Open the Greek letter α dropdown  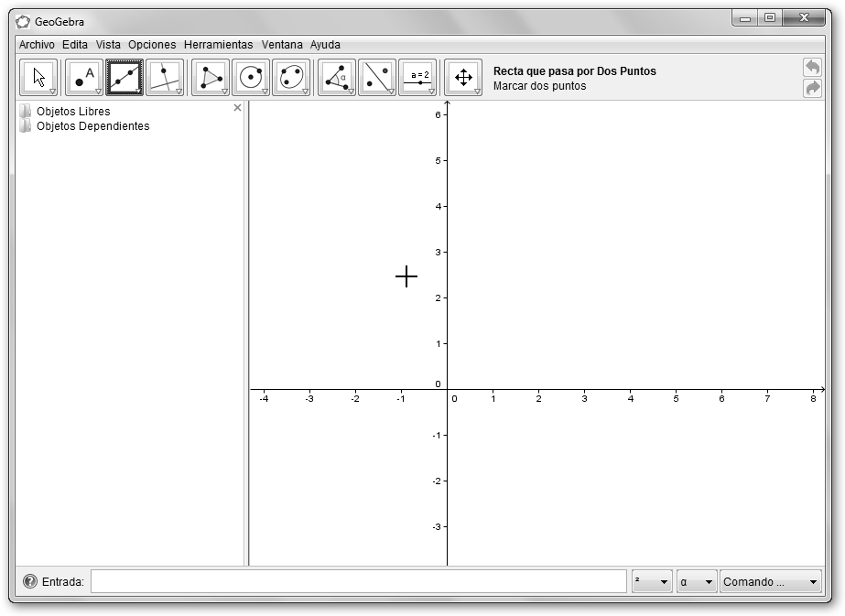pos(696,582)
